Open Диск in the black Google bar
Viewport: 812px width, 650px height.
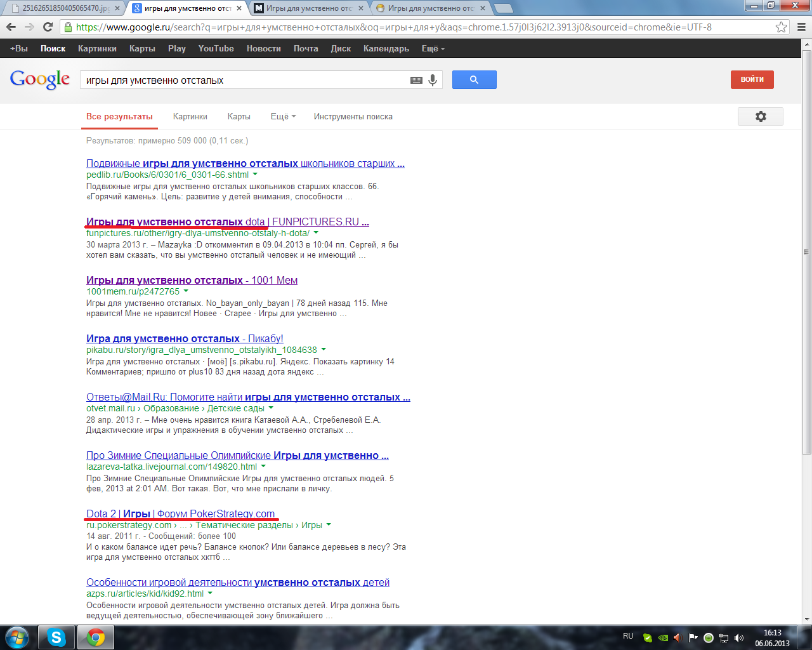click(x=341, y=48)
